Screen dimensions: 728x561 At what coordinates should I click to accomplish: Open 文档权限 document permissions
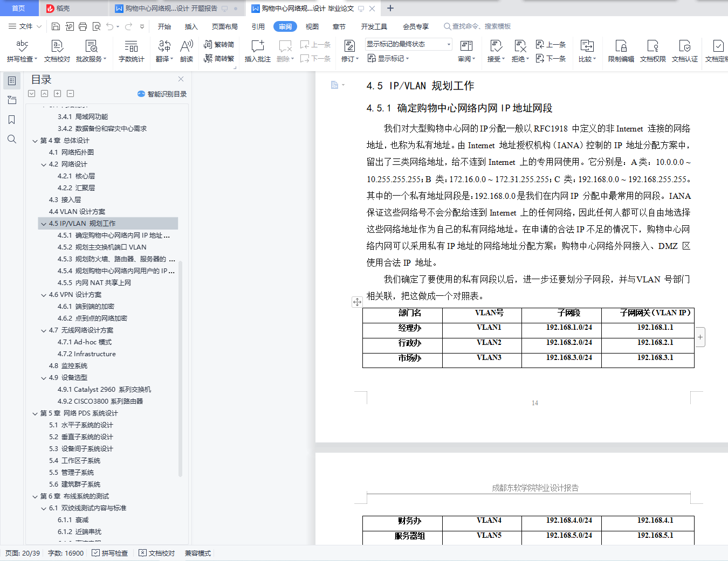(653, 51)
